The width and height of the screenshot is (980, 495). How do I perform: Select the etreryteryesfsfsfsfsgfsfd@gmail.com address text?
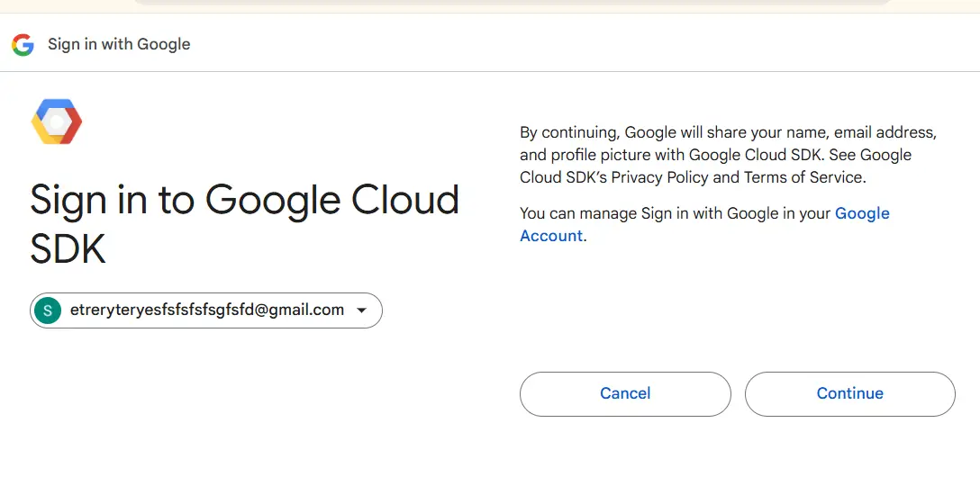[207, 310]
